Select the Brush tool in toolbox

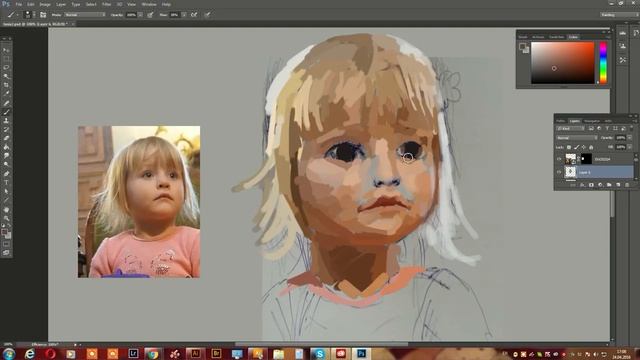tap(6, 112)
